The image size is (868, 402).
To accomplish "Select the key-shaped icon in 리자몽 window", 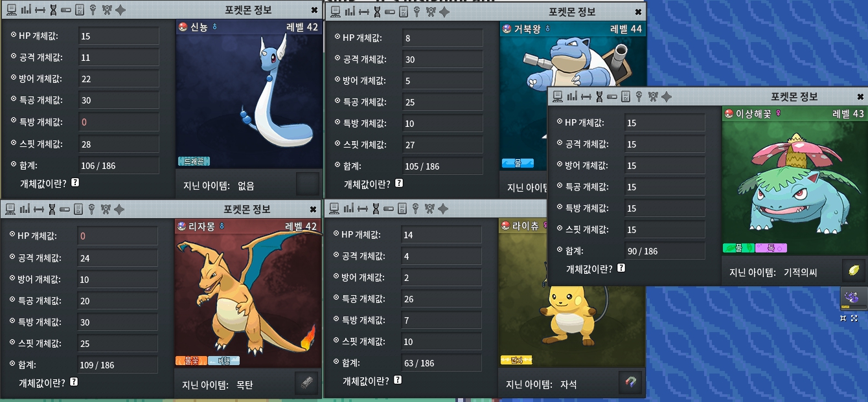I will 92,209.
